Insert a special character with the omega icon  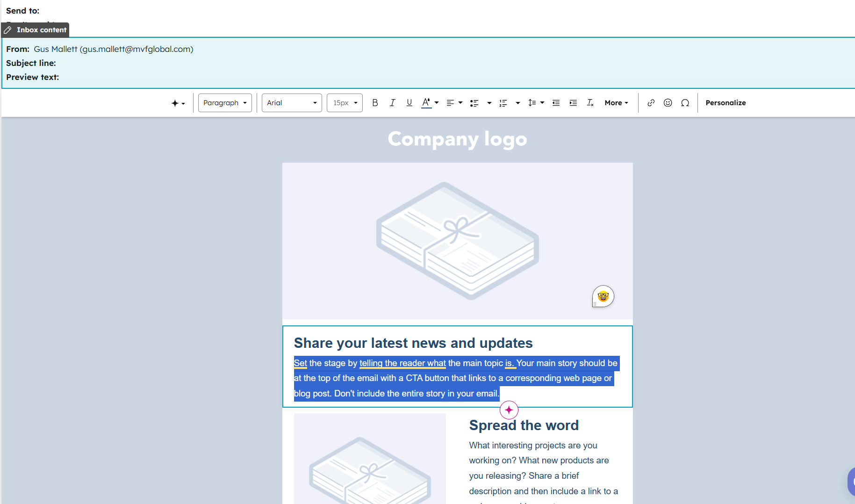click(685, 102)
